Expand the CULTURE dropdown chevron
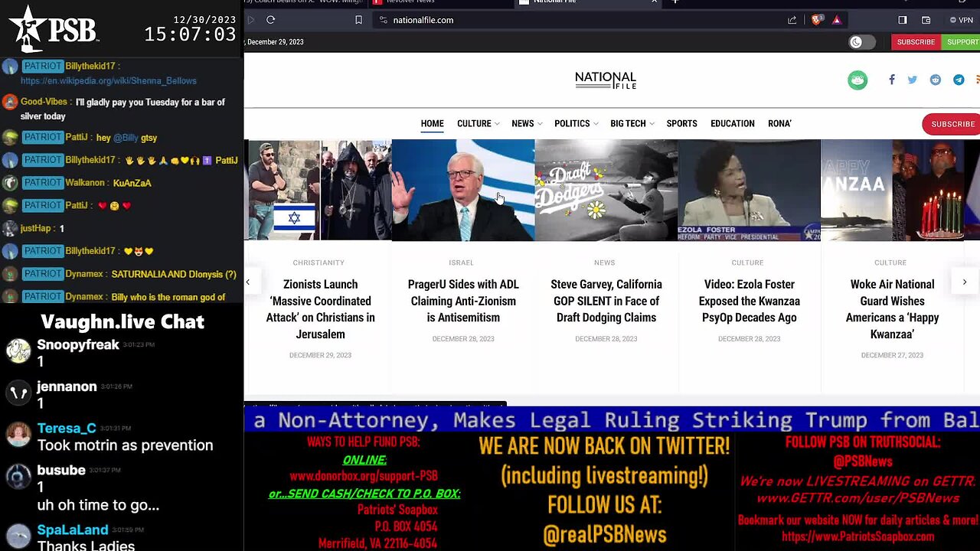Screen dimensions: 980x551 point(497,124)
